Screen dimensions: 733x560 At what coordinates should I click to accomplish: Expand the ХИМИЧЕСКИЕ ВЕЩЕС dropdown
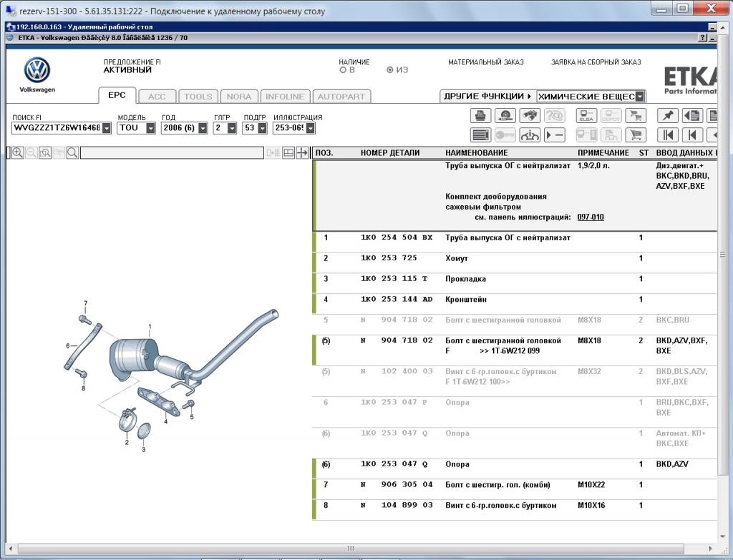coord(640,97)
